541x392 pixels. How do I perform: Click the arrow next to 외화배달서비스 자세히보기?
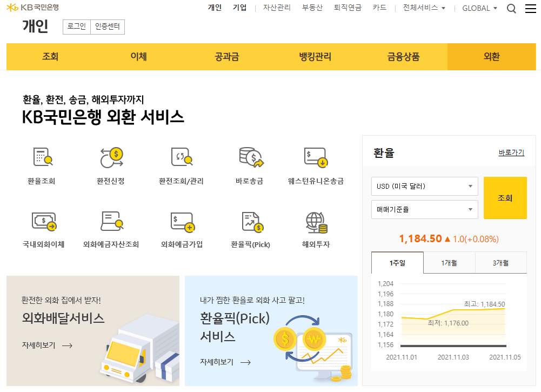point(67,346)
